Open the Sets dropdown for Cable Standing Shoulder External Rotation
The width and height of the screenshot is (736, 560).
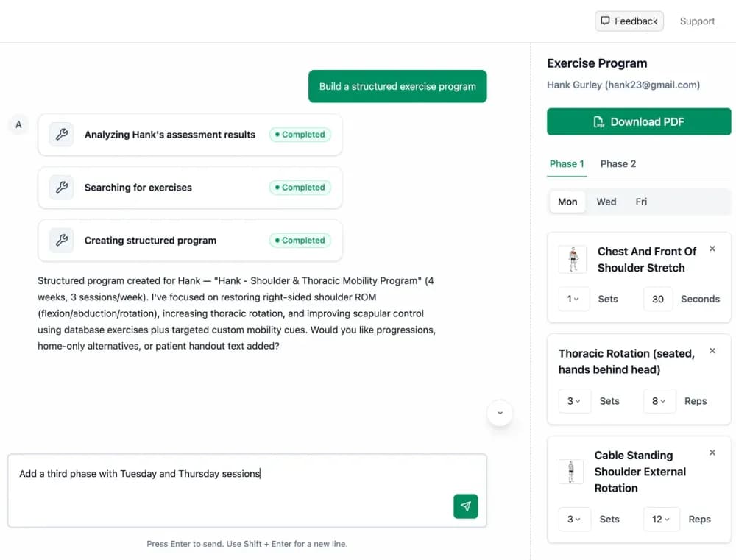tap(574, 519)
